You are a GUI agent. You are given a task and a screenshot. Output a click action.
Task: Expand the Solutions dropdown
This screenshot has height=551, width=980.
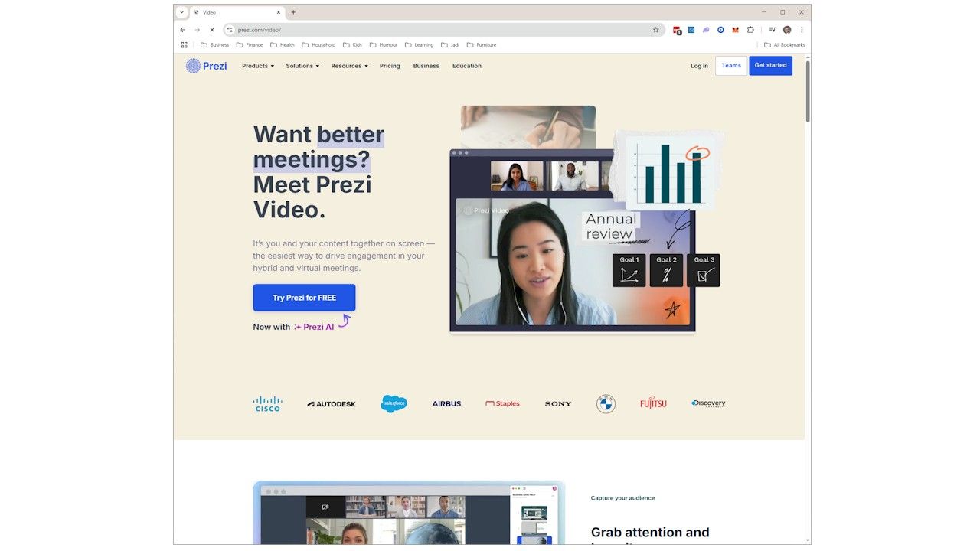tap(302, 66)
